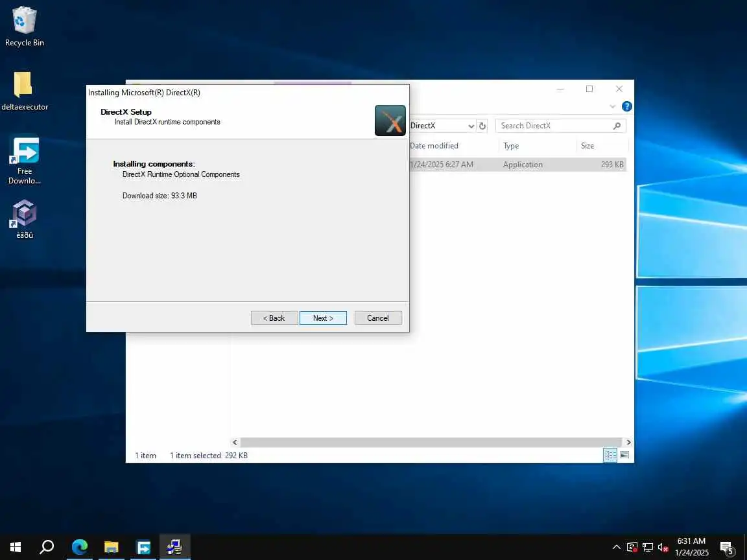
Task: Open Free Download Manager taskbar icon
Action: click(x=143, y=546)
